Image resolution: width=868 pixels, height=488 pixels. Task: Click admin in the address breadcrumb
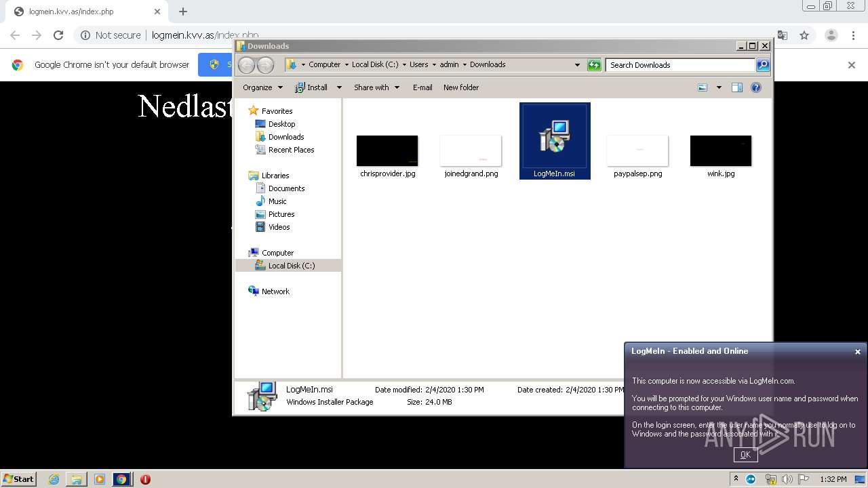click(449, 65)
